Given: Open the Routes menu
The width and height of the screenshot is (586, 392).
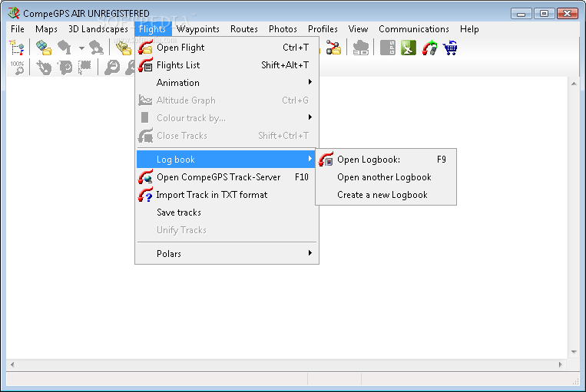Looking at the screenshot, I should tap(244, 28).
